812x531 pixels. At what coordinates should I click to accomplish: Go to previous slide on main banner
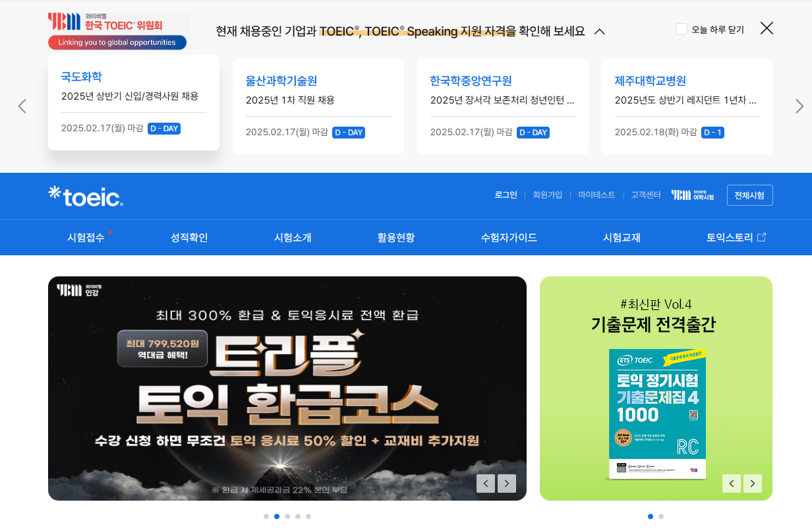(x=486, y=484)
